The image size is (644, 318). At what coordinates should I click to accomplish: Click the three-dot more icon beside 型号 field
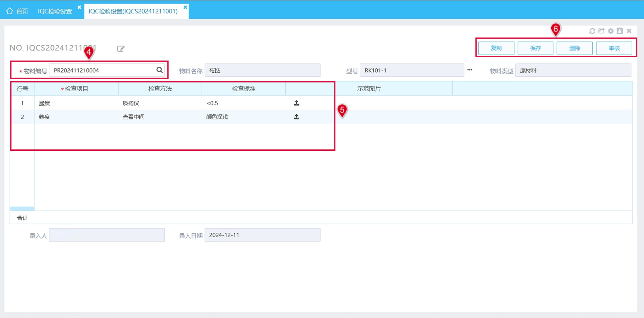coord(469,70)
